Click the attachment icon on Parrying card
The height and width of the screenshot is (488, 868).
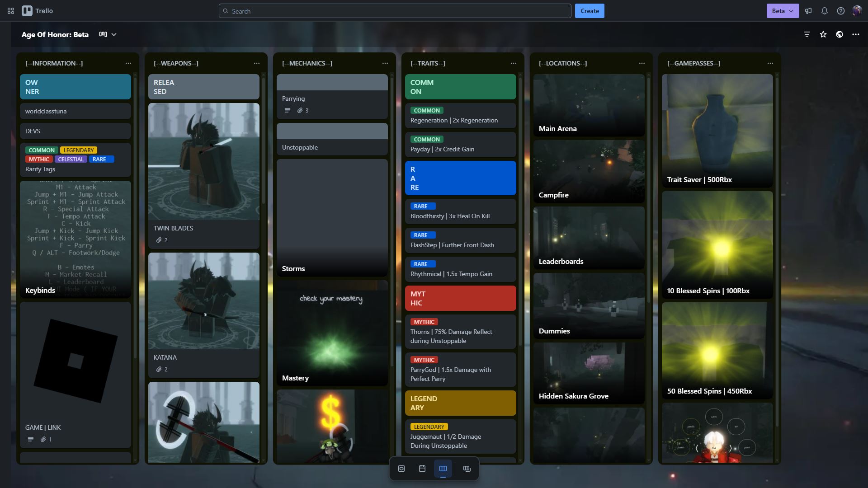click(x=300, y=110)
